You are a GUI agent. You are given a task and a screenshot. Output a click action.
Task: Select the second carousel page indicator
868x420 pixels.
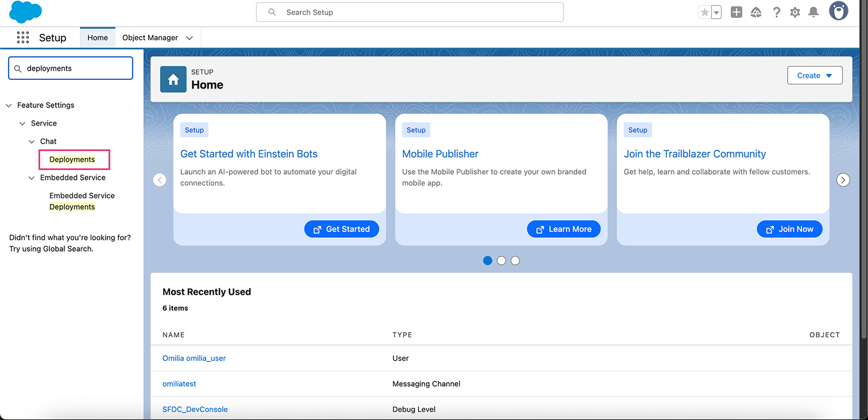click(501, 261)
